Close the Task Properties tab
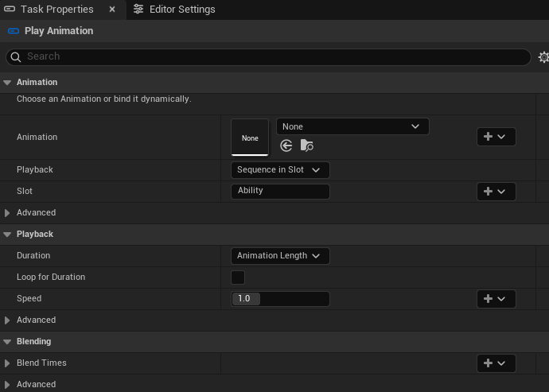This screenshot has height=392, width=549. [x=112, y=10]
